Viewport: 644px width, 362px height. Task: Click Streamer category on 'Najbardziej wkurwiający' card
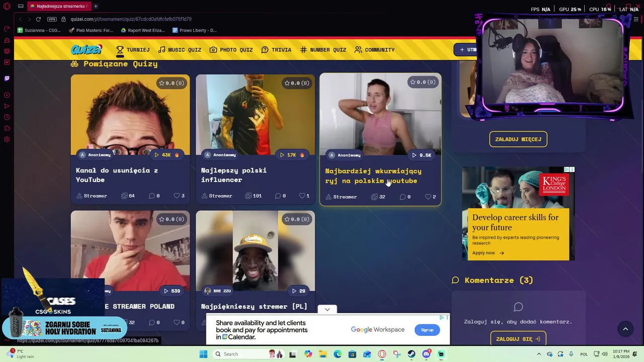click(342, 197)
